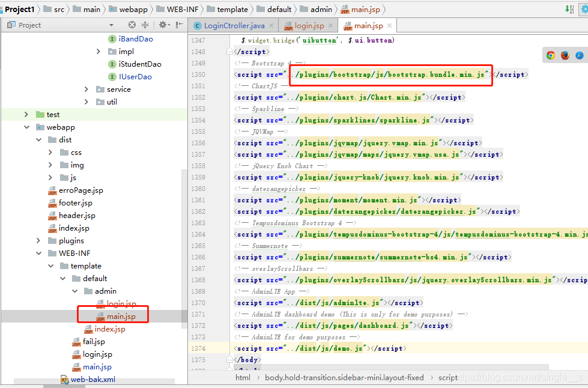The image size is (588, 388).
Task: Close the login.jsp editor tab
Action: 330,25
